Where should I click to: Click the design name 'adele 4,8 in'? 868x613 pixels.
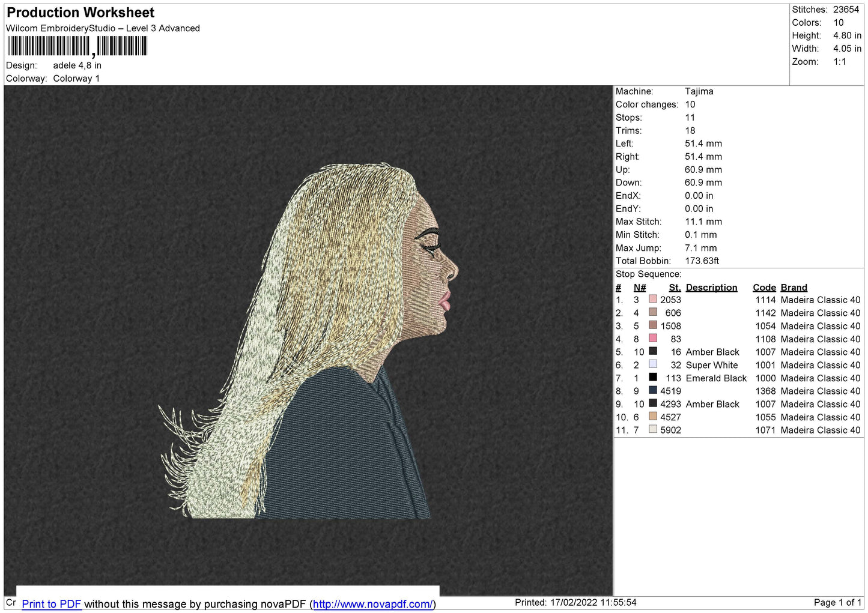point(77,65)
